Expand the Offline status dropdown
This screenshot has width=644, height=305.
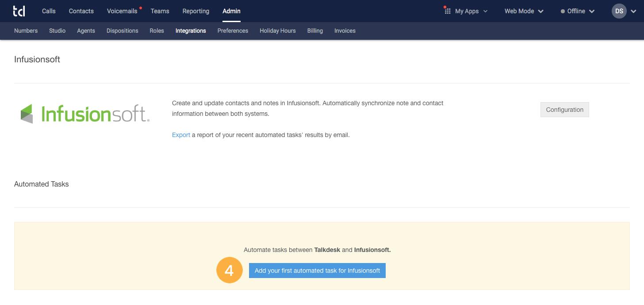(x=592, y=11)
